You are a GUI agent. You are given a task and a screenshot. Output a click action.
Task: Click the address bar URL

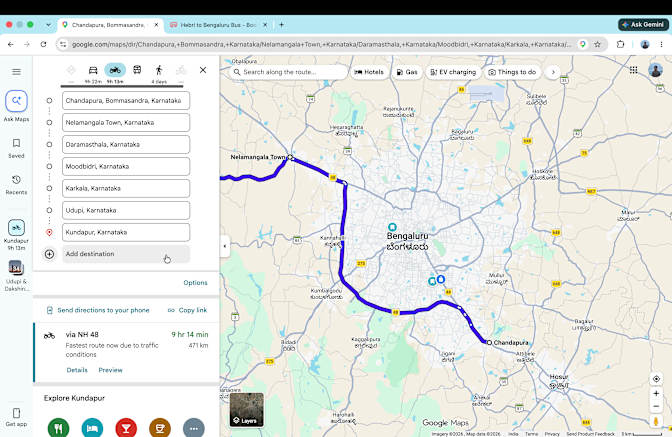[x=321, y=44]
